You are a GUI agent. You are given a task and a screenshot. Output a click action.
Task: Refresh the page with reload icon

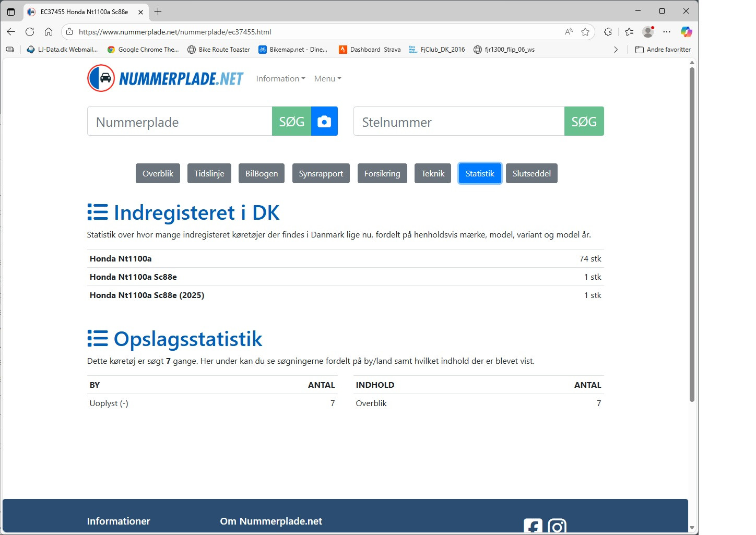[x=30, y=32]
